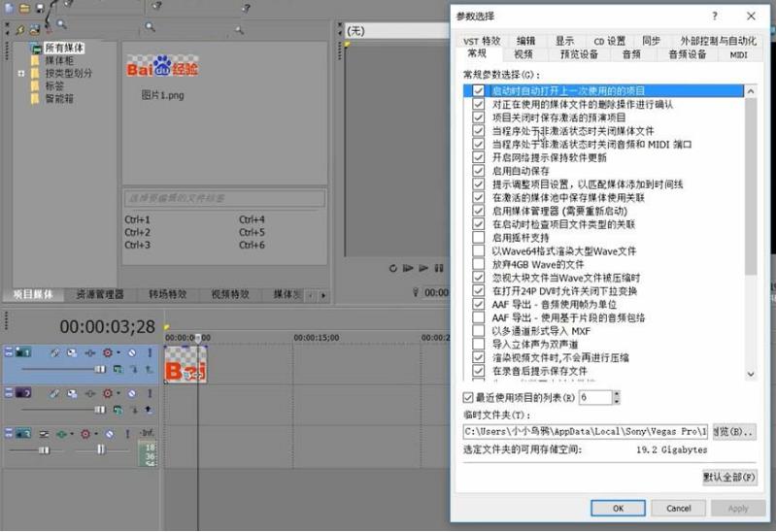Click the audio track 3 pan slider handle
The width and height of the screenshot is (776, 532).
pos(101,449)
